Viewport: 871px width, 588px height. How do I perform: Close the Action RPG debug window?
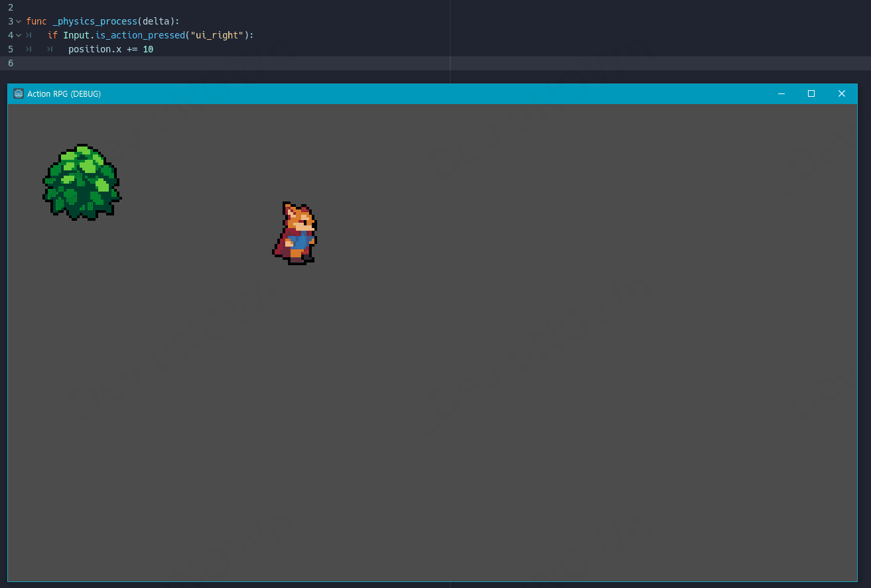(x=842, y=93)
